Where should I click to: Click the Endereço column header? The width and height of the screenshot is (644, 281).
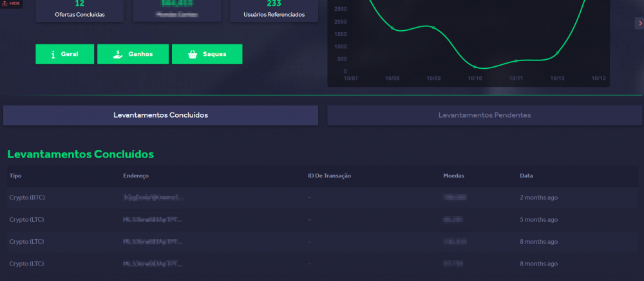coord(135,176)
